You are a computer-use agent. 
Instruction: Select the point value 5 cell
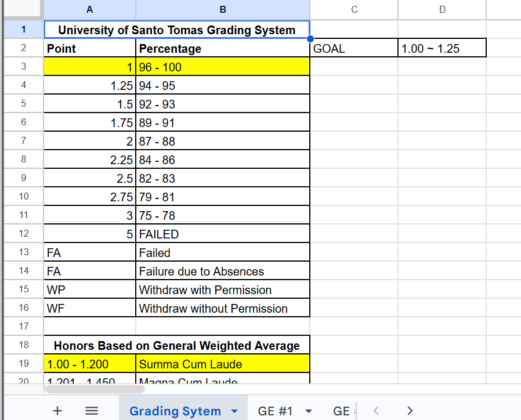pos(90,234)
